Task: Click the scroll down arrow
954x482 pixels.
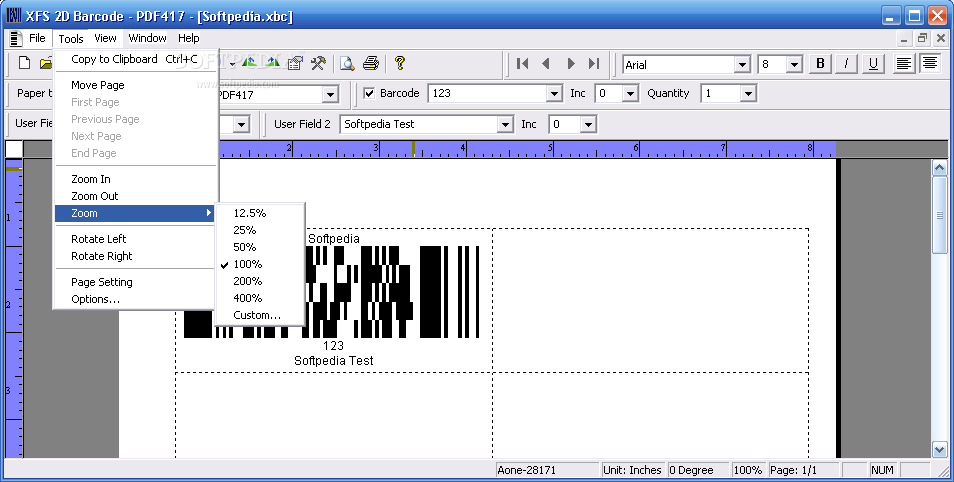Action: tap(939, 449)
